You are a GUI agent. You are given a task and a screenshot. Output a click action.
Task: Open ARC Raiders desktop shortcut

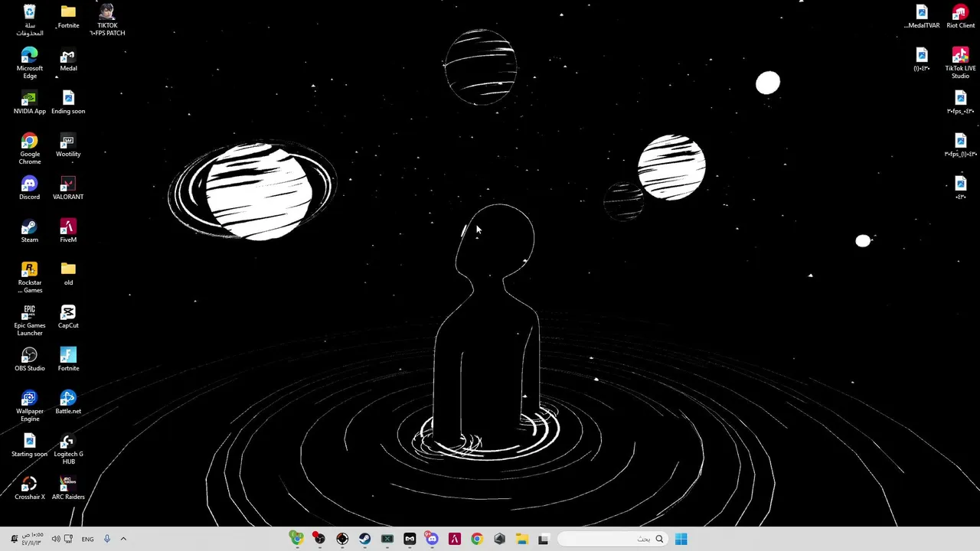point(68,488)
